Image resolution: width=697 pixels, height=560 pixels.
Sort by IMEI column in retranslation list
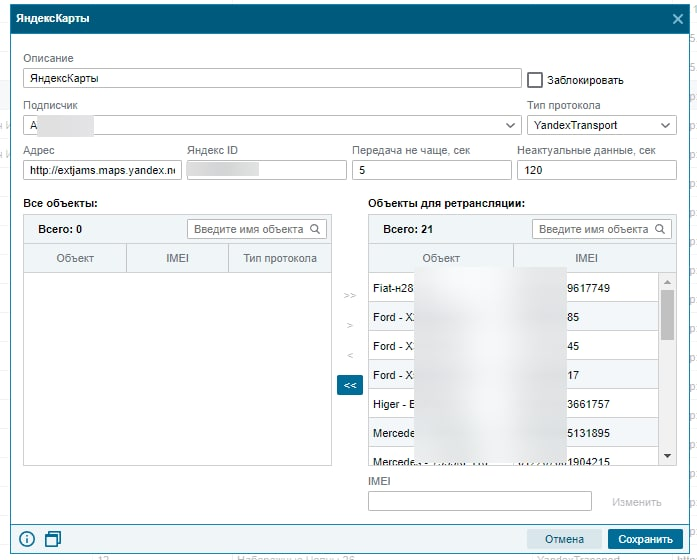click(586, 258)
